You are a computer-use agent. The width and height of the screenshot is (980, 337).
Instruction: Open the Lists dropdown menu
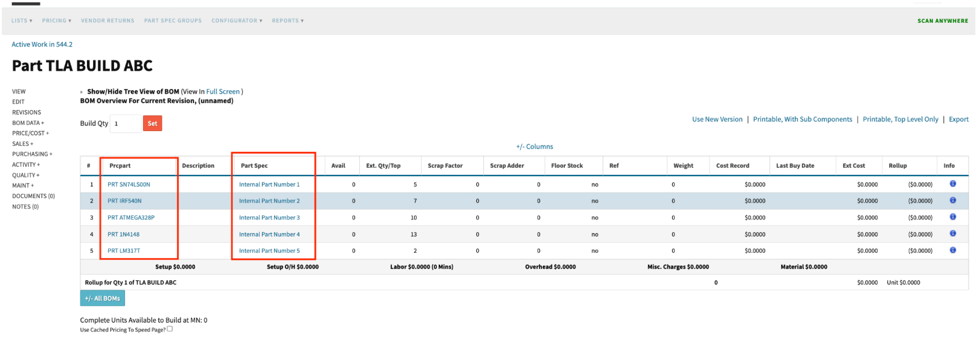click(x=21, y=20)
